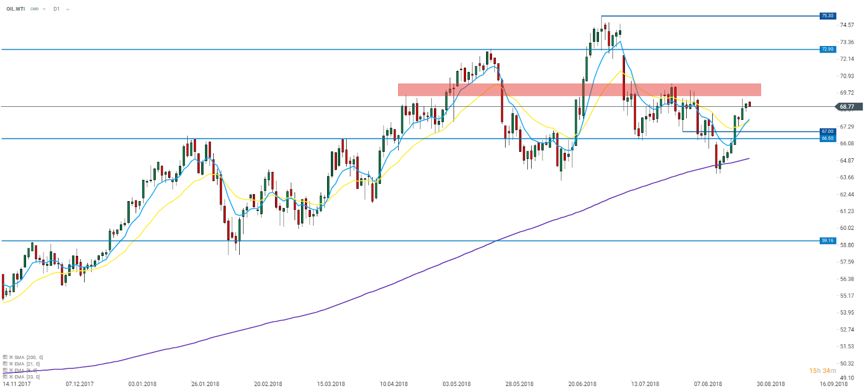868x392 pixels.
Task: Select the 67.00 price level tag
Action: point(827,131)
